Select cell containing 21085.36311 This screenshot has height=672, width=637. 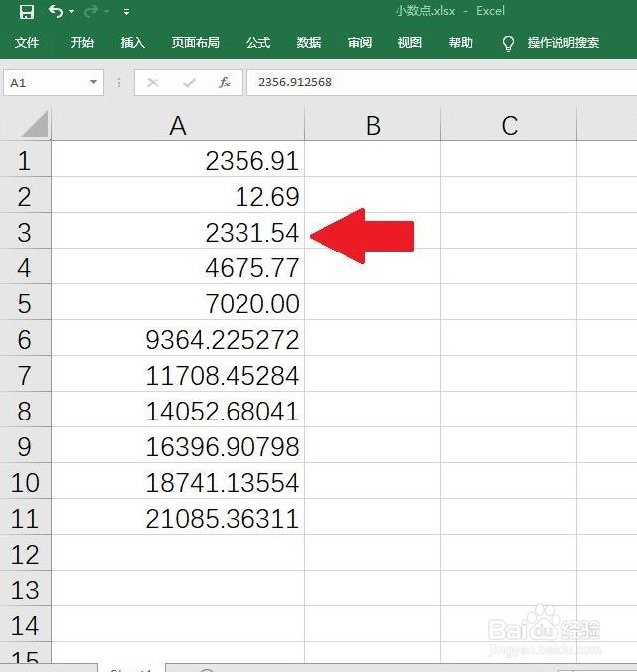[178, 519]
